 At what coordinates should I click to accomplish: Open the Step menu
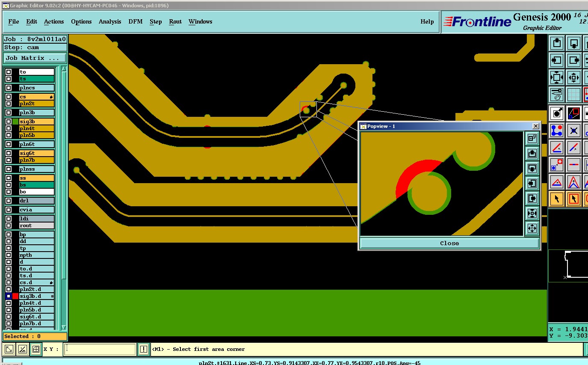coord(156,21)
